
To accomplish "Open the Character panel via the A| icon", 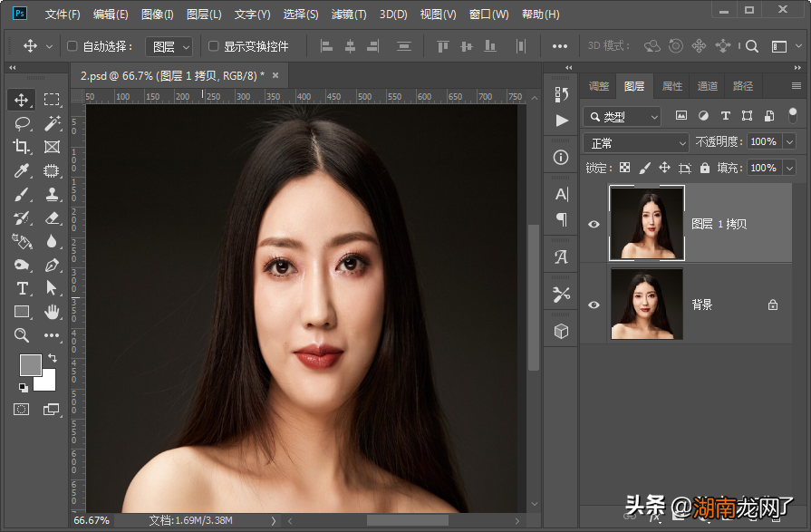I will pyautogui.click(x=561, y=193).
